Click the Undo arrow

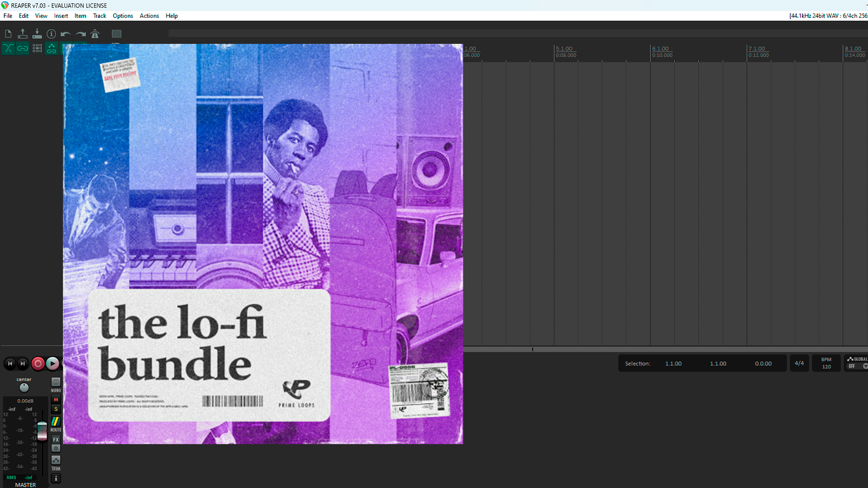pos(65,34)
